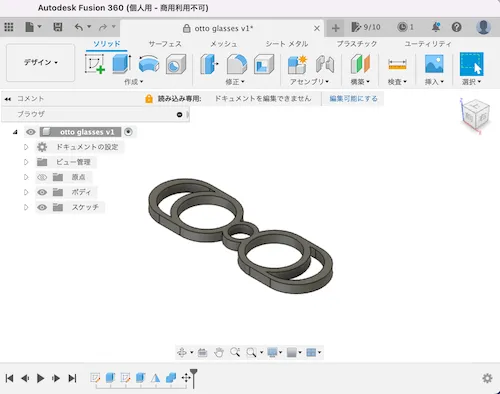The height and width of the screenshot is (394, 500).
Task: Expand the スケッチ folder
Action: (26, 207)
